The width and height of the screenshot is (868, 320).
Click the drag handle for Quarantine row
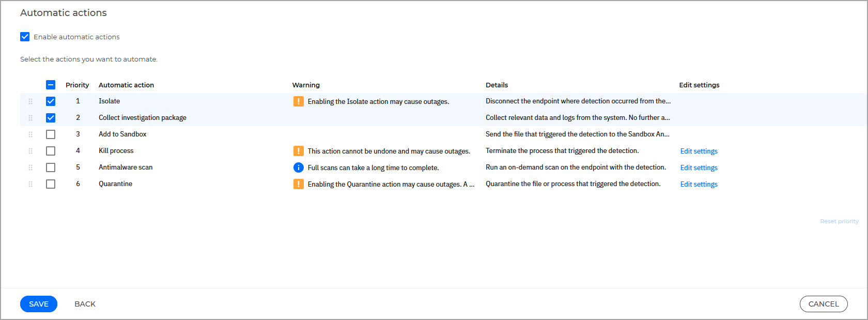click(30, 184)
